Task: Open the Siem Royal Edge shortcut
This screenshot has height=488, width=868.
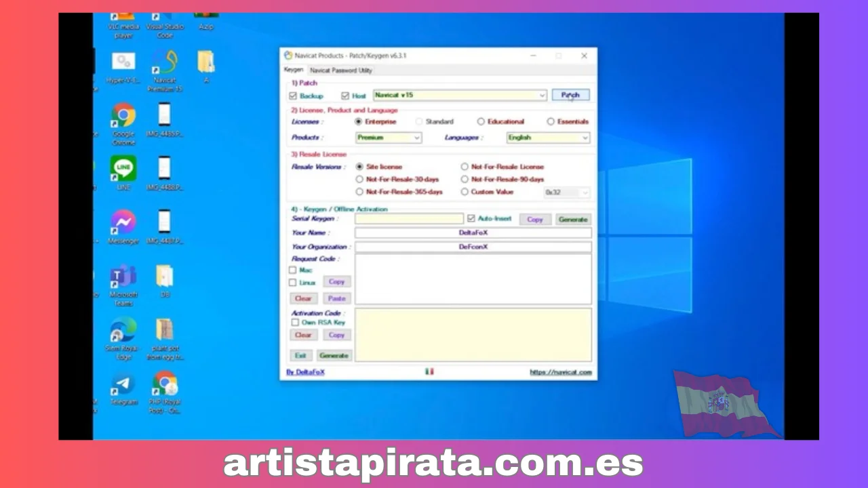Action: pyautogui.click(x=123, y=339)
